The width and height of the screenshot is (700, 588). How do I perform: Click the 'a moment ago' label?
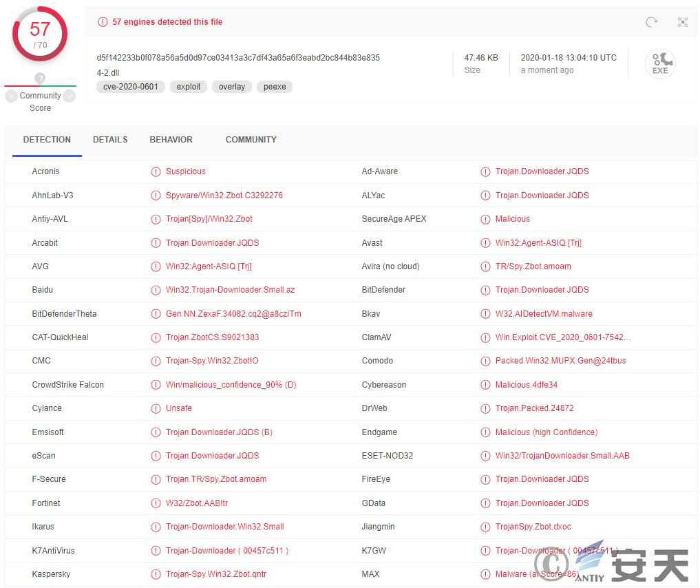[x=547, y=70]
